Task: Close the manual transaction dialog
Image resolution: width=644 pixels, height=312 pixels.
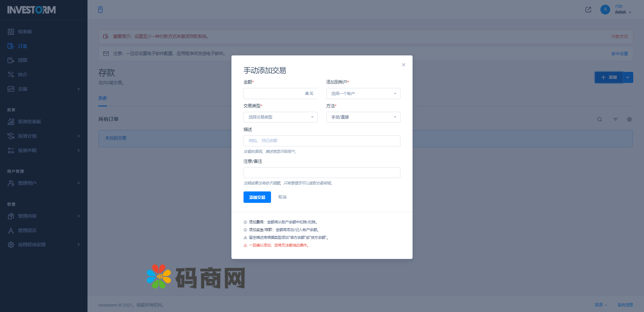Action: pos(404,65)
